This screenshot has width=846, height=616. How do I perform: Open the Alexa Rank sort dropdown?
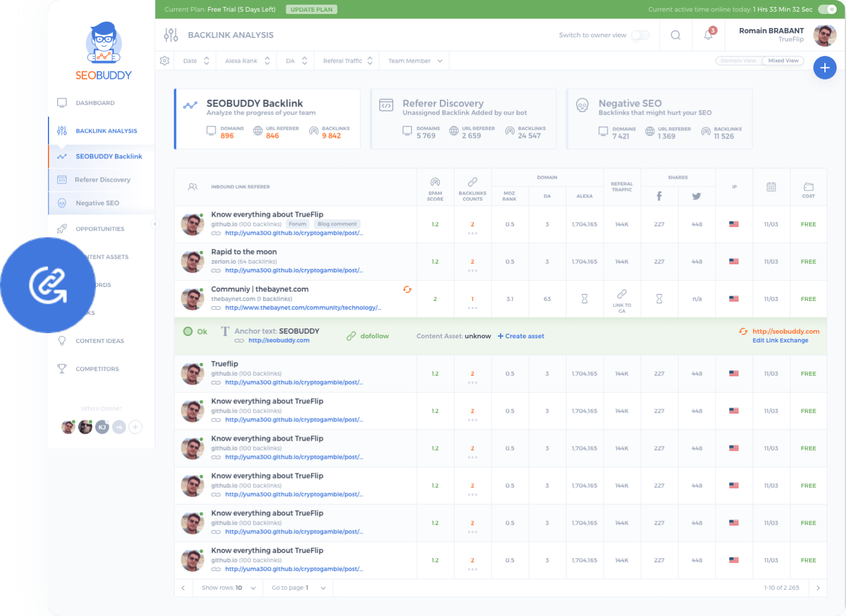click(x=247, y=61)
